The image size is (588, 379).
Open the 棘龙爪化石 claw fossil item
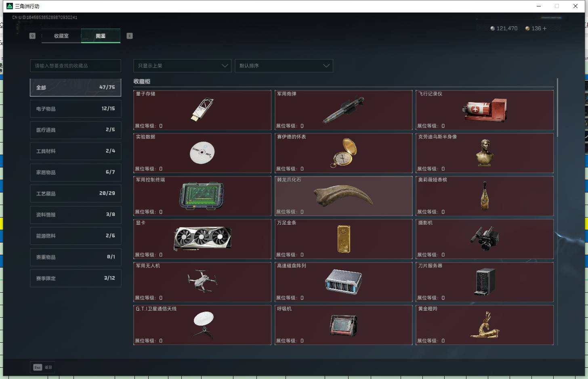(343, 196)
